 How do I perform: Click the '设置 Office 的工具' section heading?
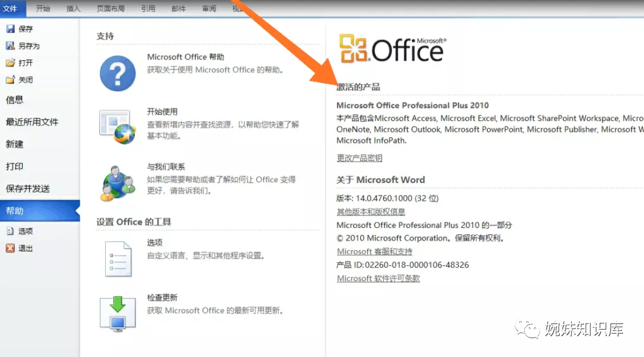[134, 222]
